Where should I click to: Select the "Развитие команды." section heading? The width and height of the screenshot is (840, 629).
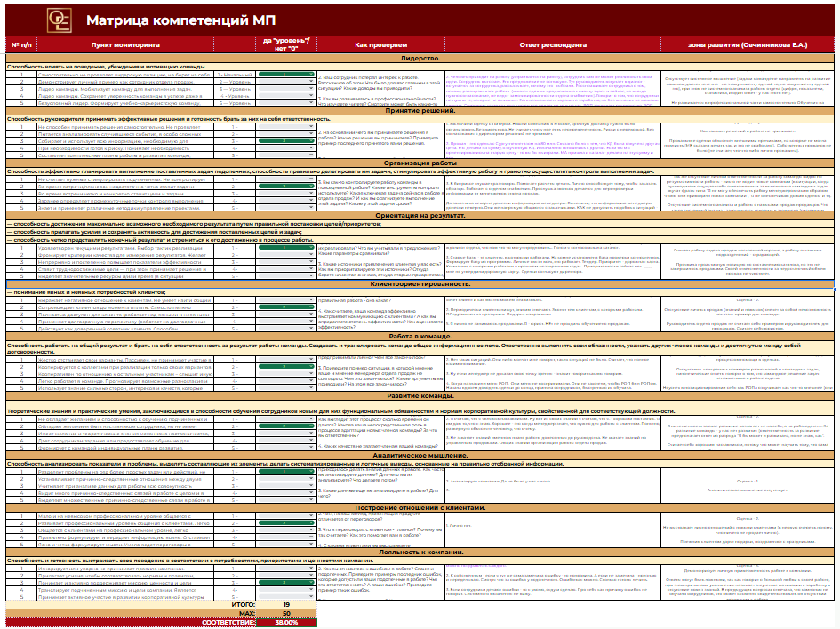point(420,396)
